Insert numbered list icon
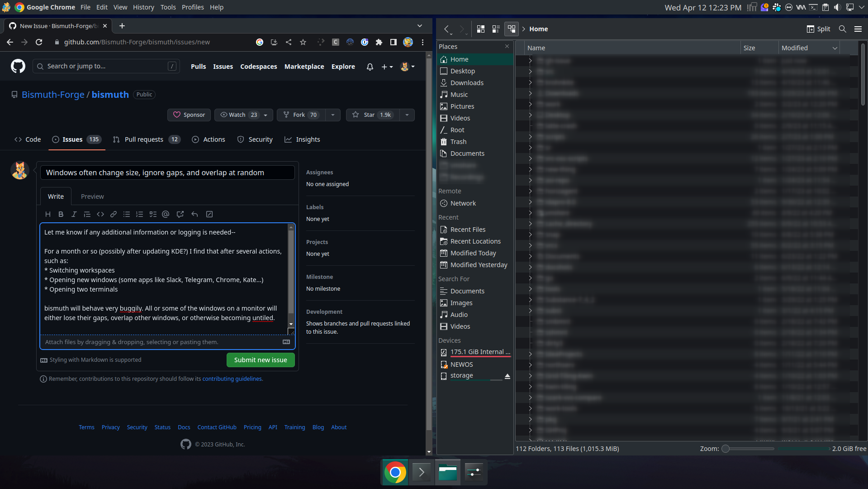The width and height of the screenshot is (868, 489). tap(140, 214)
